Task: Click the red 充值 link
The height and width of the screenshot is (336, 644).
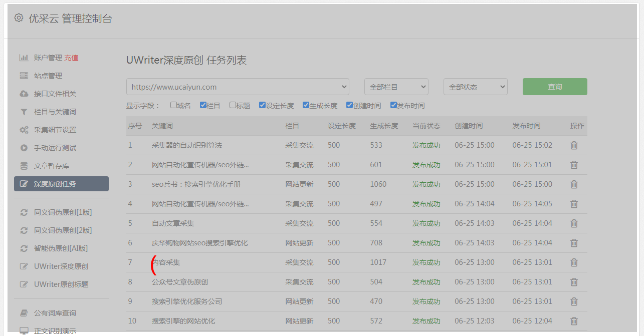Action: [x=71, y=58]
